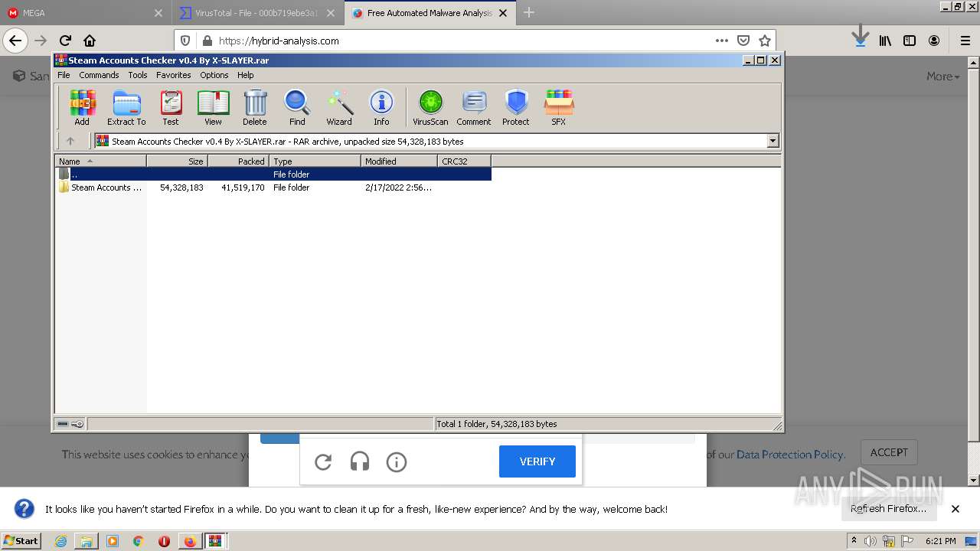Image resolution: width=980 pixels, height=551 pixels.
Task: Go to Firefox home page
Action: 90,41
